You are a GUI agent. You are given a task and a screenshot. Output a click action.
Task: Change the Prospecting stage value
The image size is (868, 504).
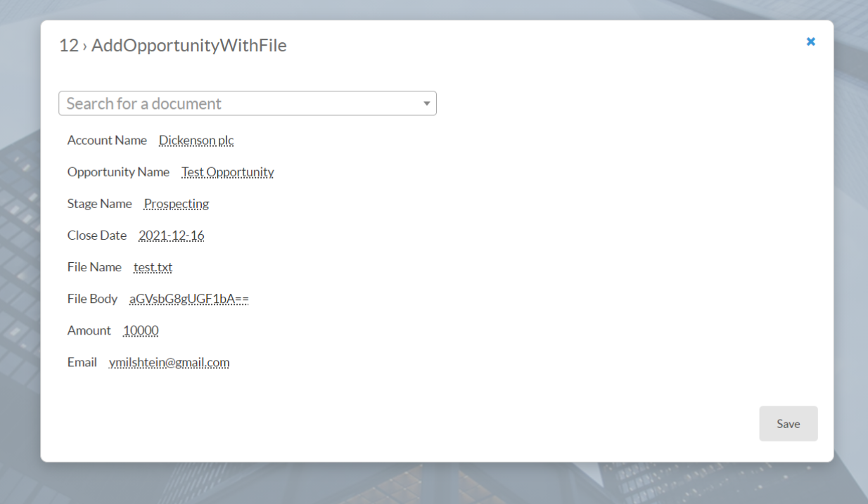(177, 204)
